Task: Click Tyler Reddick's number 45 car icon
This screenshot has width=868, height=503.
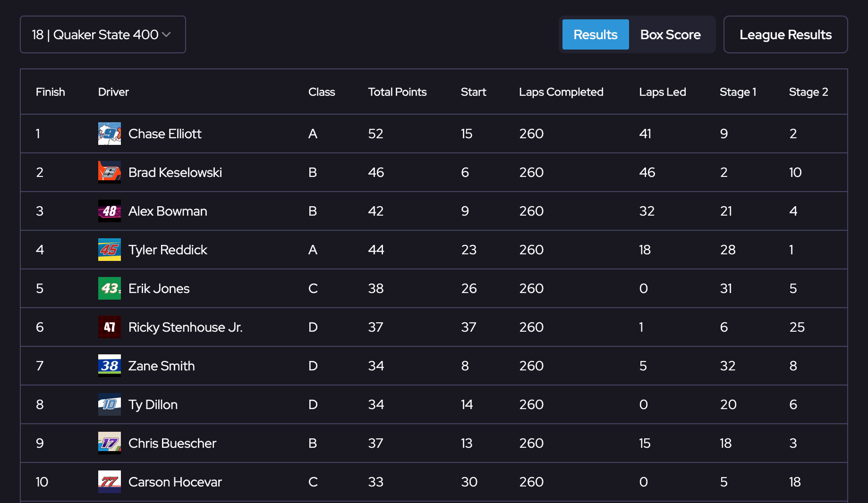Action: [110, 250]
